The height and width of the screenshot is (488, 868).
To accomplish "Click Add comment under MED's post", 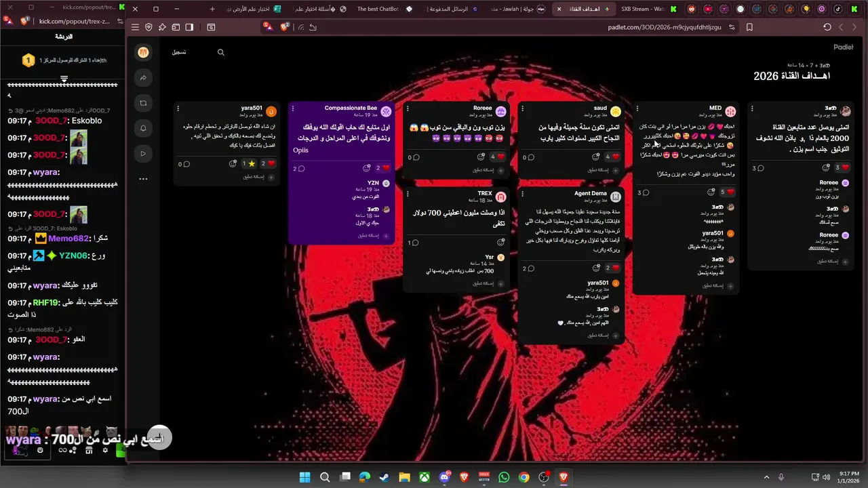I will click(x=717, y=286).
